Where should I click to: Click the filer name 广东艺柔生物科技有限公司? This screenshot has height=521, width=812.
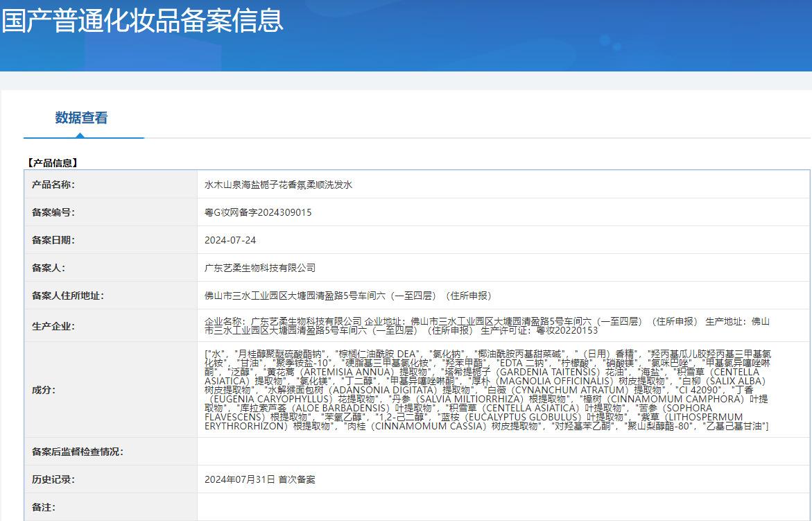[260, 268]
